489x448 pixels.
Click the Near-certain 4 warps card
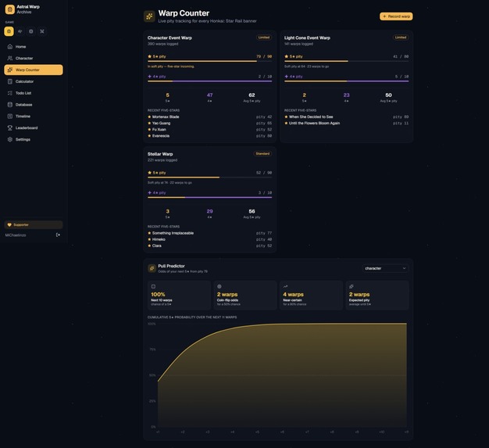(311, 295)
